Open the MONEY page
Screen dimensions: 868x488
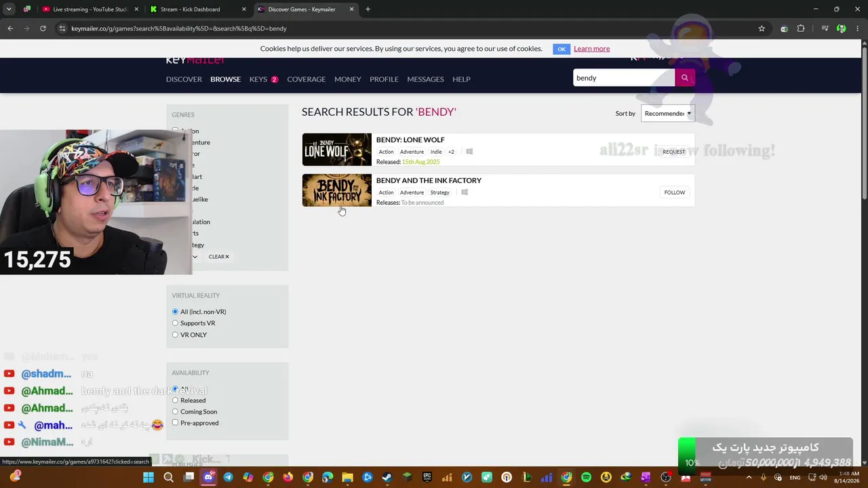pyautogui.click(x=347, y=79)
